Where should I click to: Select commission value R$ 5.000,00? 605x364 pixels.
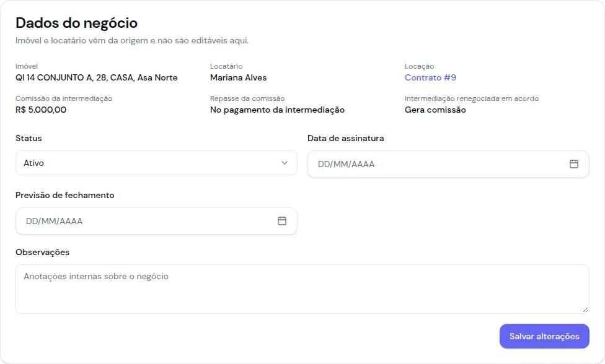(41, 110)
